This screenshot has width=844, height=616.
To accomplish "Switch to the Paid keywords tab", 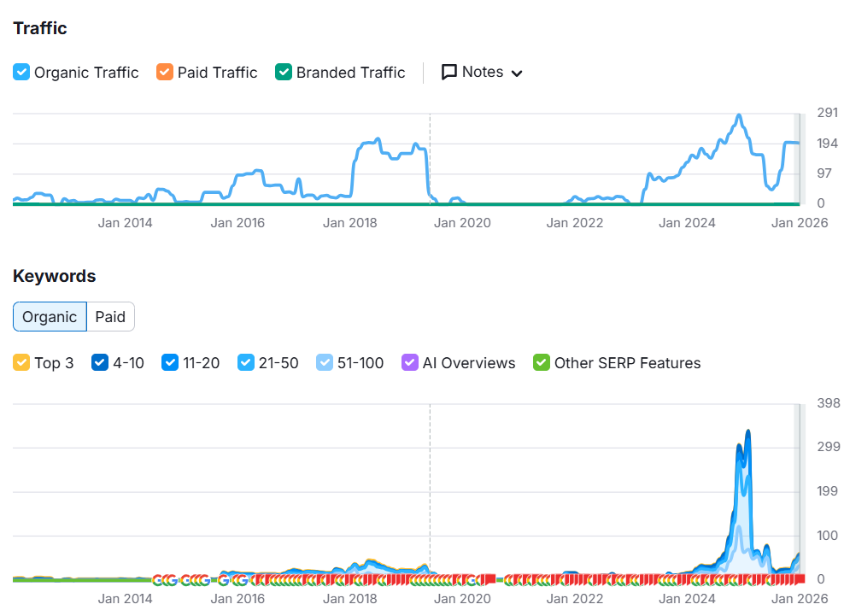I will pos(110,317).
